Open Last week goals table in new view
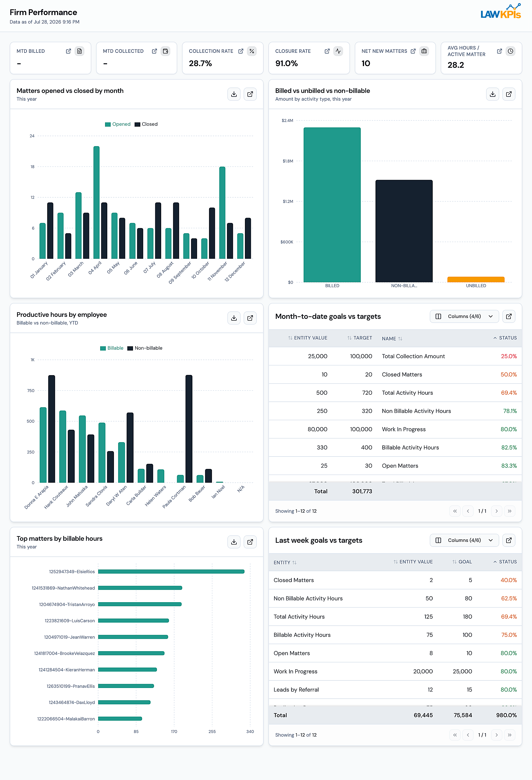Image resolution: width=532 pixels, height=780 pixels. [x=509, y=540]
